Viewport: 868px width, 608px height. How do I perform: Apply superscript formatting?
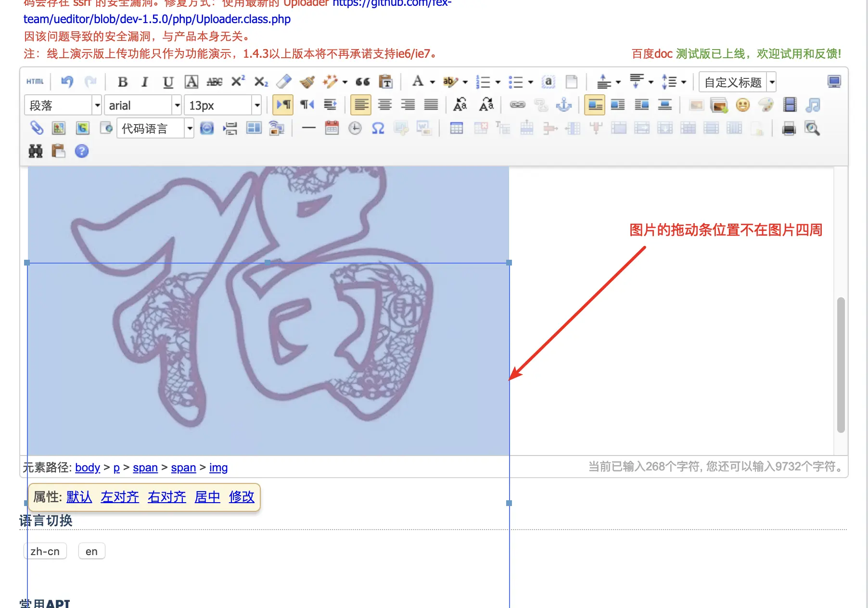pos(237,81)
